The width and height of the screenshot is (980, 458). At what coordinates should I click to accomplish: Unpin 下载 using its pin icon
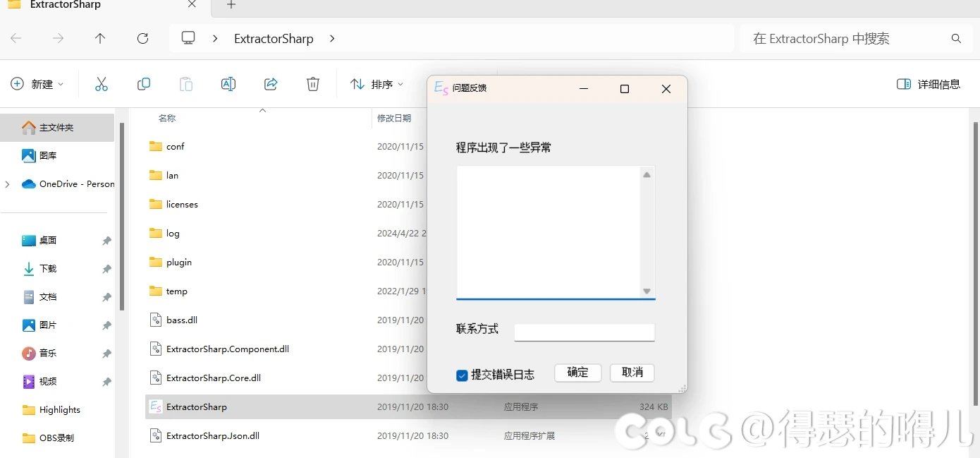[106, 269]
